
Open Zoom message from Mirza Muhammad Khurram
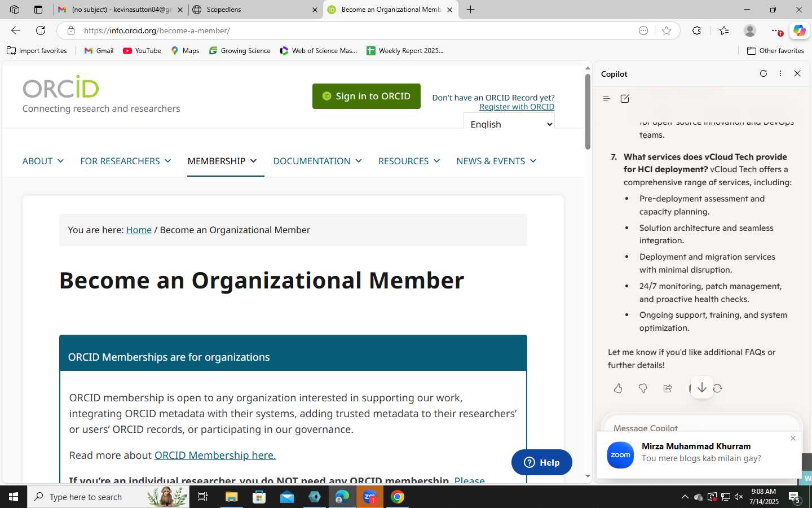click(x=699, y=455)
